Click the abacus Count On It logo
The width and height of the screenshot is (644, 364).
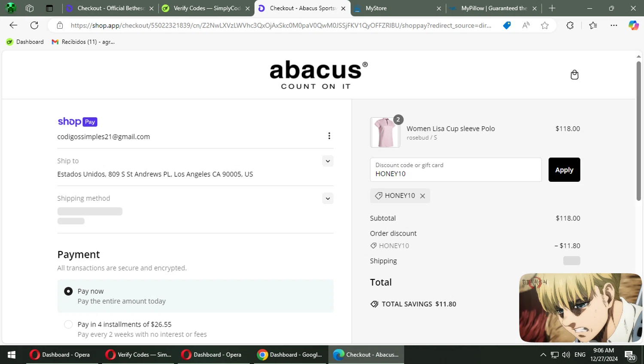pyautogui.click(x=319, y=75)
